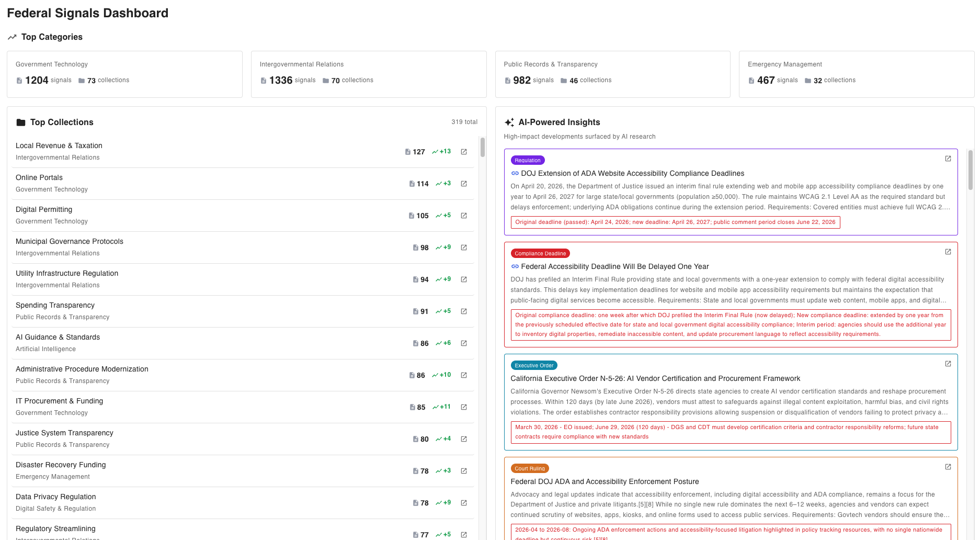Click the AI-Powered Insights sparkle icon
The height and width of the screenshot is (540, 980).
coord(509,122)
